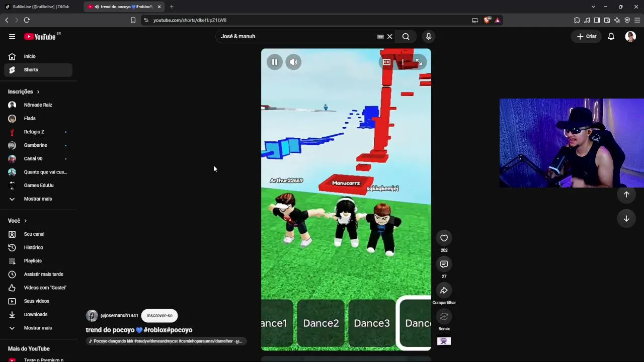
Task: Mute the Short's volume
Action: [293, 62]
